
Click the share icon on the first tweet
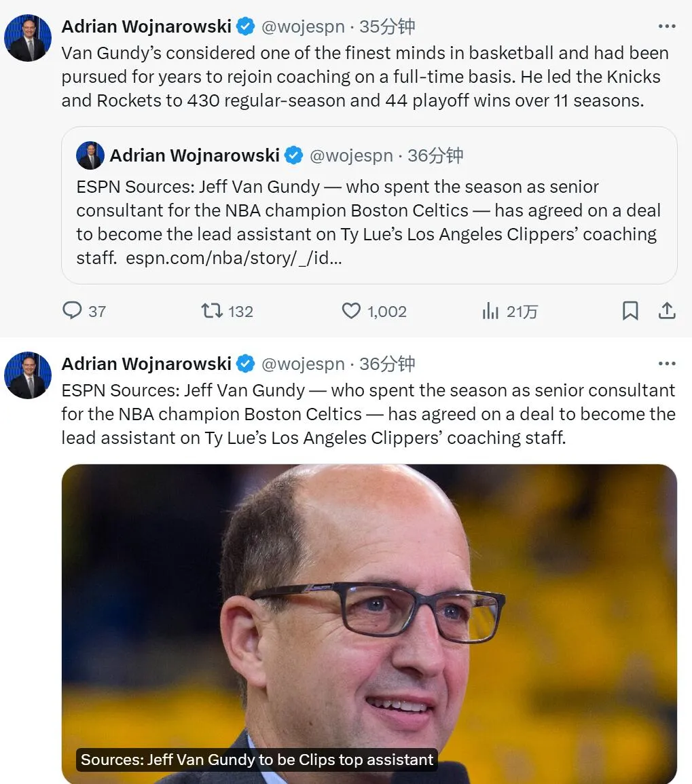tap(667, 311)
